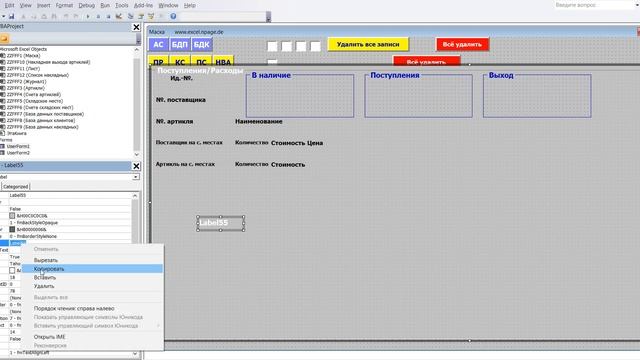This screenshot has width=640, height=360.
Task: Select Z2FFF2 (Журнал) in project tree
Action: coord(26,82)
